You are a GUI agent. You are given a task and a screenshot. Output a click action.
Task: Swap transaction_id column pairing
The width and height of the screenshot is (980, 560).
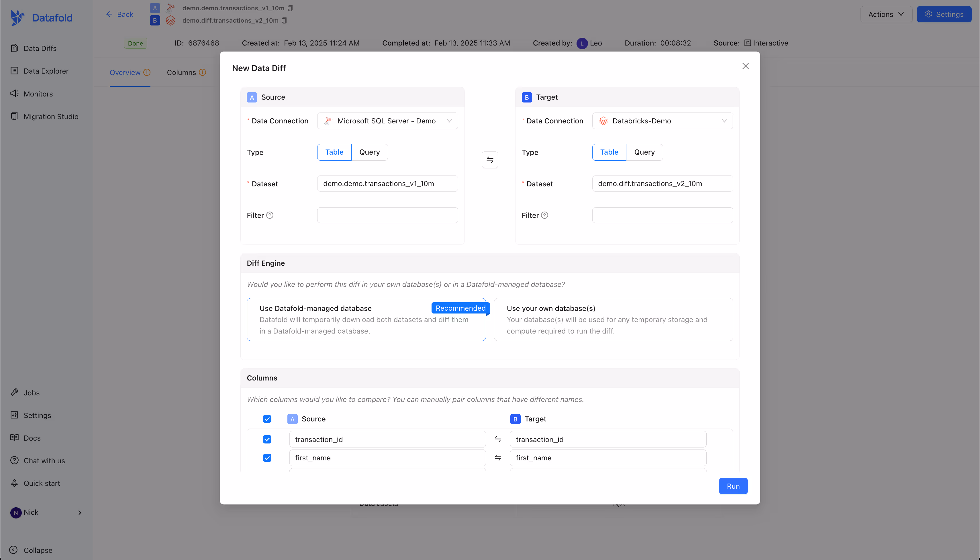[x=498, y=439]
